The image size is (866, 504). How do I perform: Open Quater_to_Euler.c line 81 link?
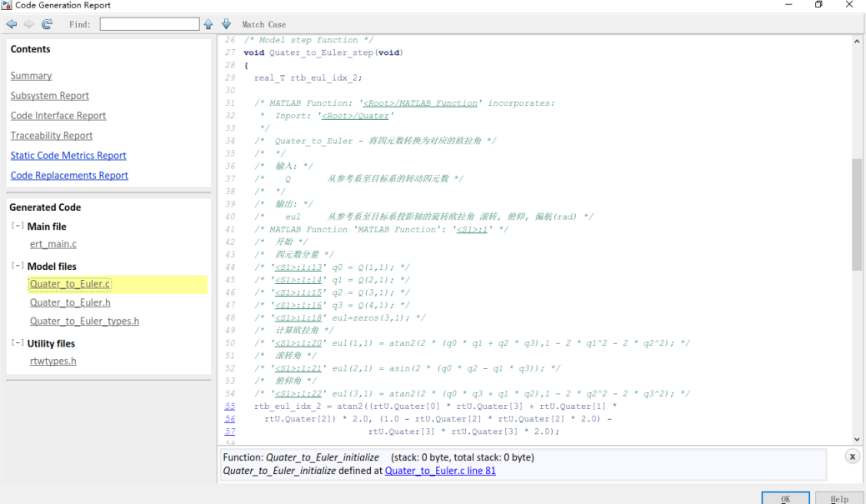pyautogui.click(x=440, y=471)
